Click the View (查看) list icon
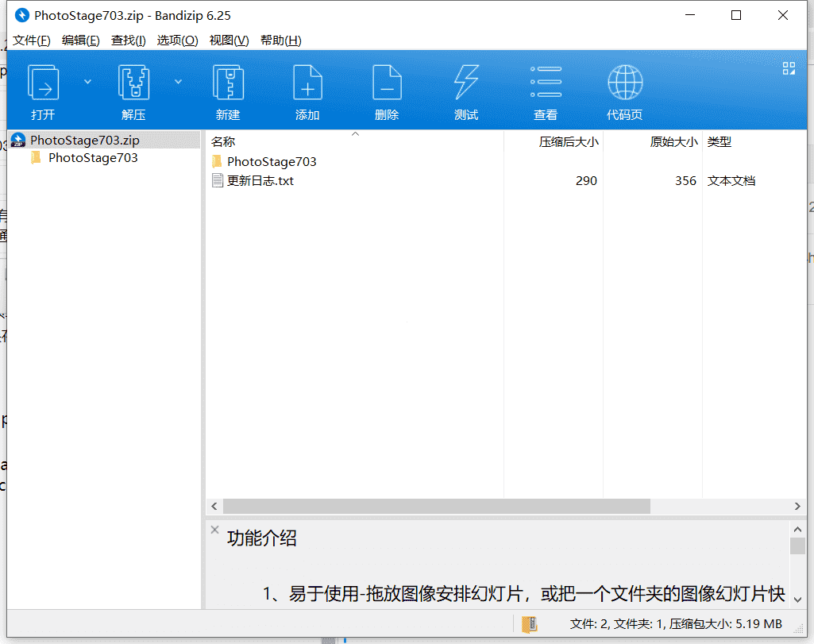This screenshot has width=814, height=644. 546,83
